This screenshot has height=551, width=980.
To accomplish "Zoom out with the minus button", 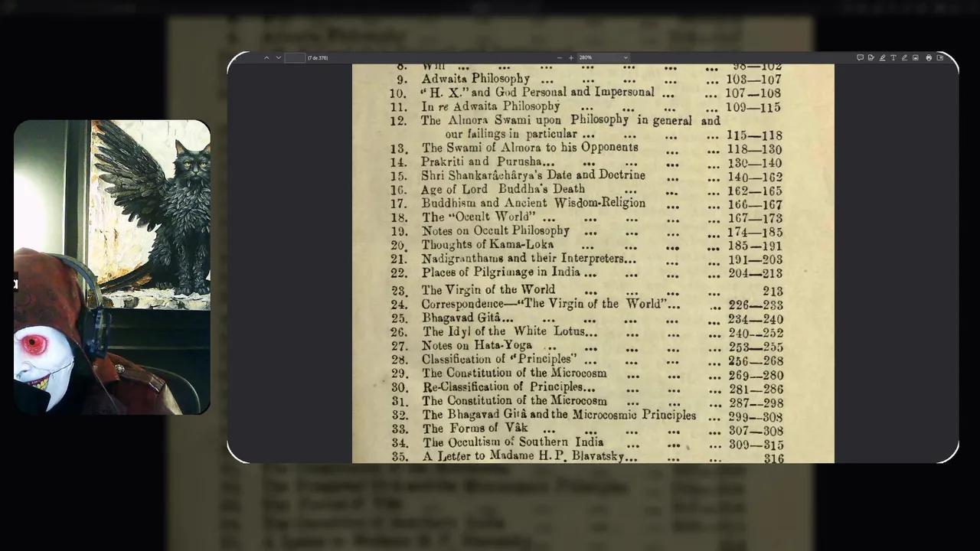I will point(559,57).
